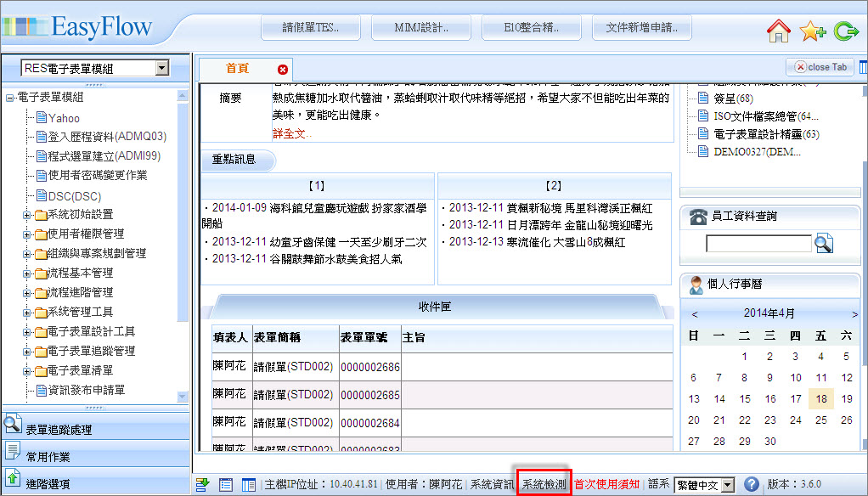Click the add-to-favorites star icon
The image size is (868, 496).
pyautogui.click(x=812, y=31)
